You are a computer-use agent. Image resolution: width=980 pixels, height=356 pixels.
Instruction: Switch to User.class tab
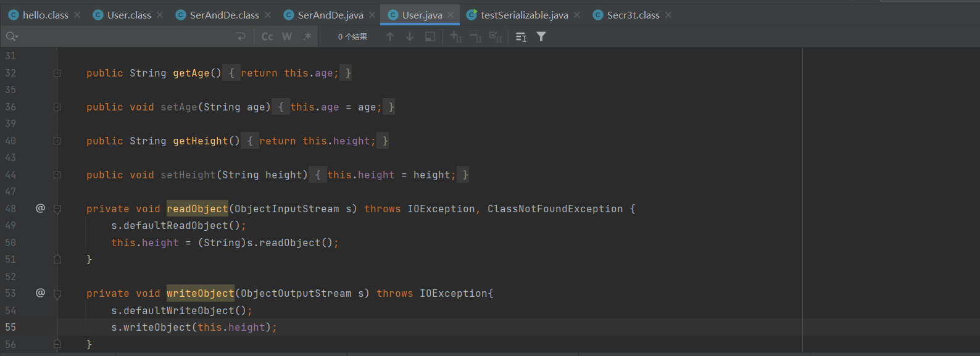pos(129,15)
